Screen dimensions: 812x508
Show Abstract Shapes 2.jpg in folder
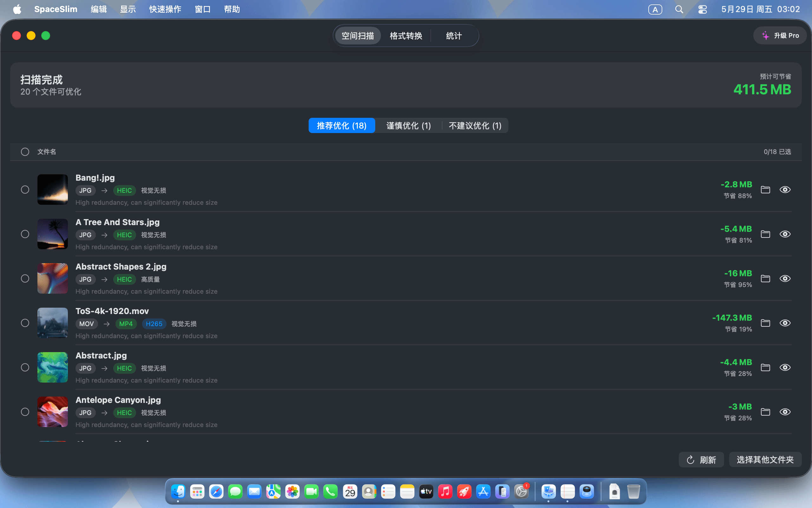coord(765,278)
